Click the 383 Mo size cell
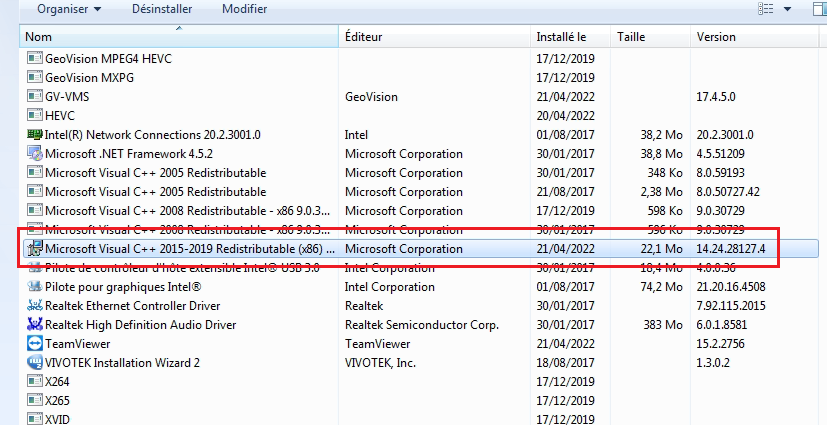This screenshot has height=425, width=827. pos(663,325)
